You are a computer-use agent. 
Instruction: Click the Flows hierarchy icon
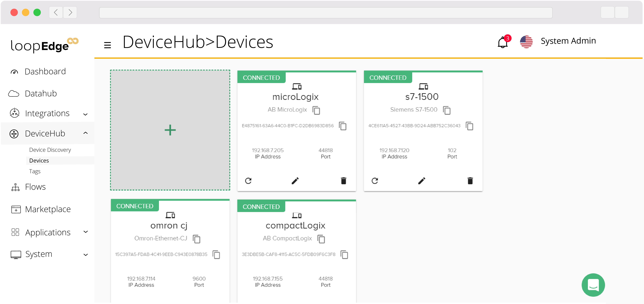pyautogui.click(x=15, y=187)
